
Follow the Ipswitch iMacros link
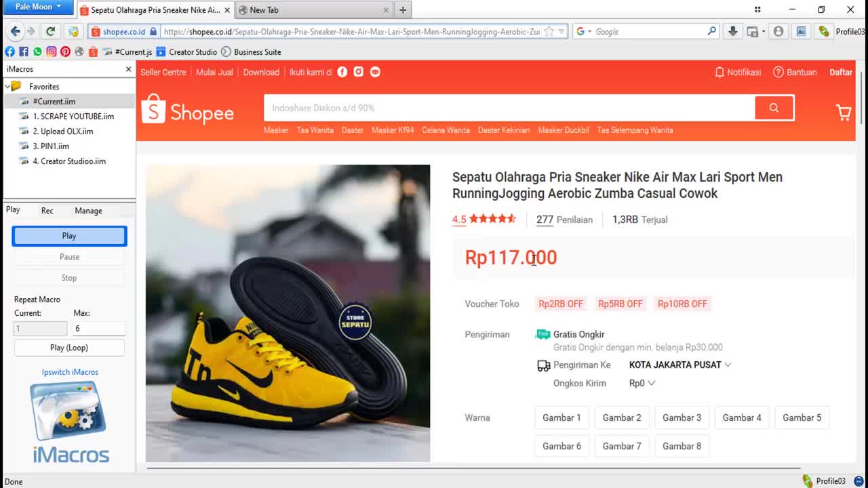coord(70,372)
